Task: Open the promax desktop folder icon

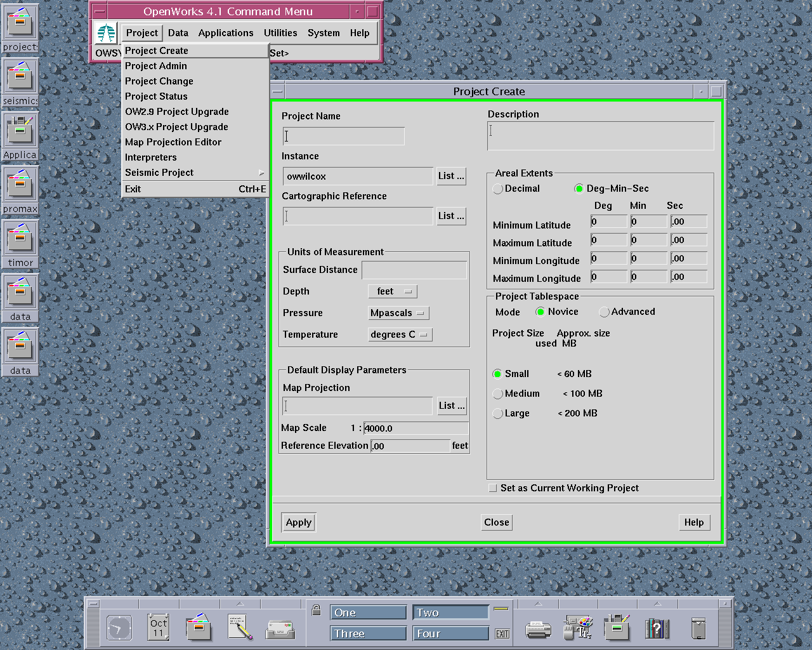Action: 20,184
